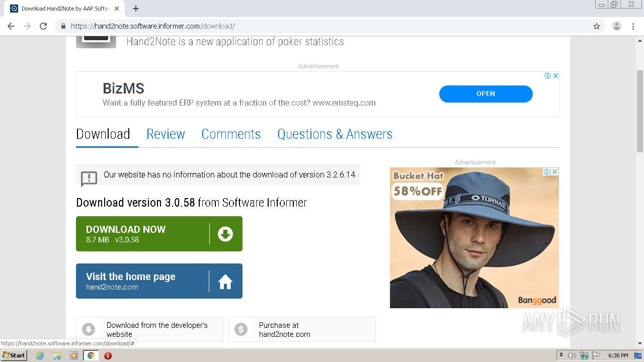Click the OPEN button on BizMS ad
Screen dimensions: 644x362
(486, 94)
